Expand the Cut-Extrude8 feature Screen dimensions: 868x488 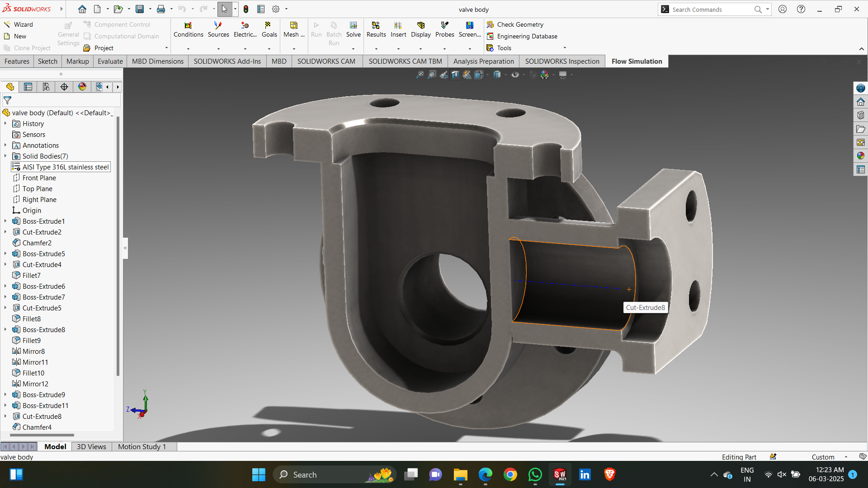click(5, 417)
